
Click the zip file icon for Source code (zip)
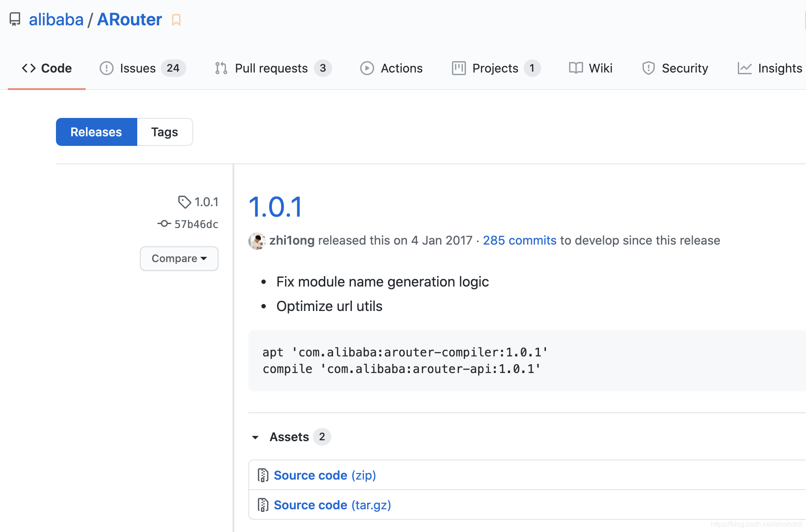point(263,475)
